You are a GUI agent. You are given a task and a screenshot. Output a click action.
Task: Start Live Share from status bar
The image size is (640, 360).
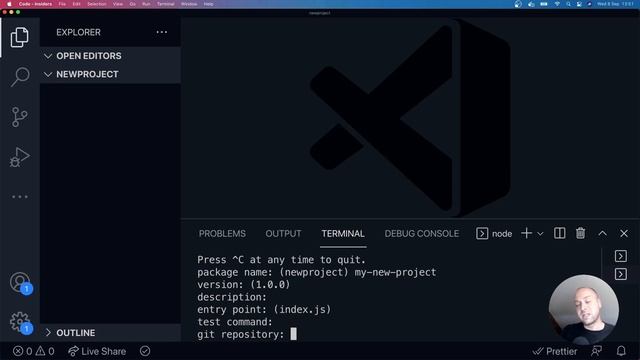tap(97, 351)
